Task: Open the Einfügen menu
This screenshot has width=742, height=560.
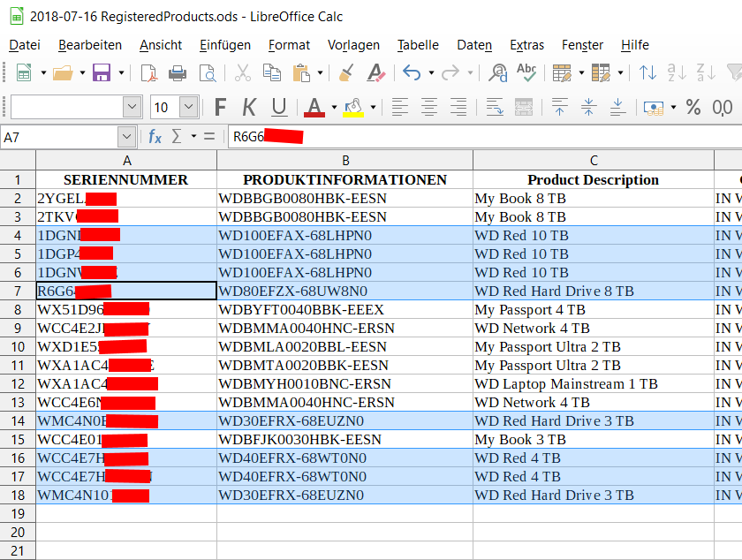Action: click(225, 45)
